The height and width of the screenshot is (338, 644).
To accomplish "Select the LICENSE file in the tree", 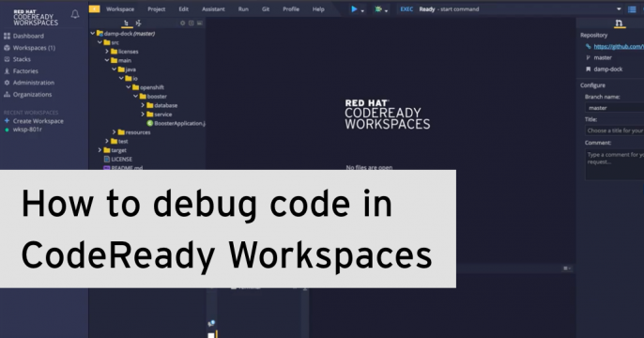I will pos(122,159).
